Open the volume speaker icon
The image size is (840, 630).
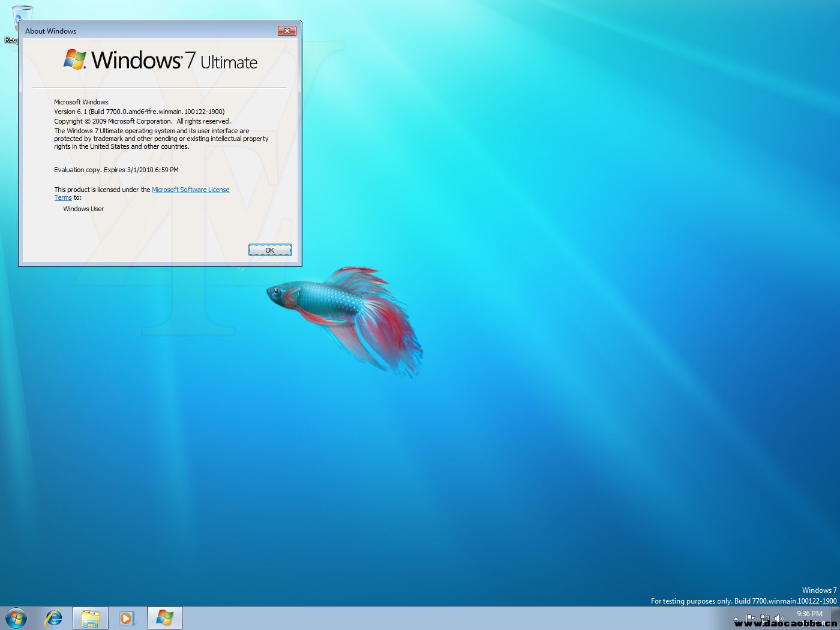coord(779,617)
